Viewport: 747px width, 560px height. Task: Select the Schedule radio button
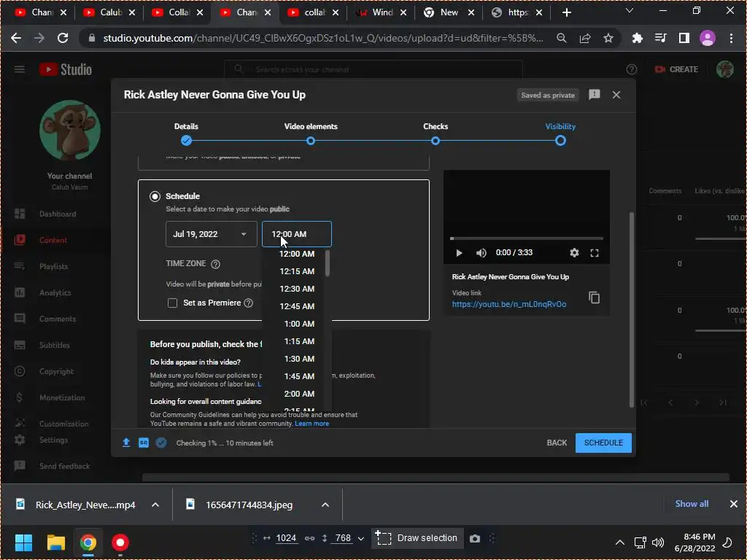(x=155, y=196)
